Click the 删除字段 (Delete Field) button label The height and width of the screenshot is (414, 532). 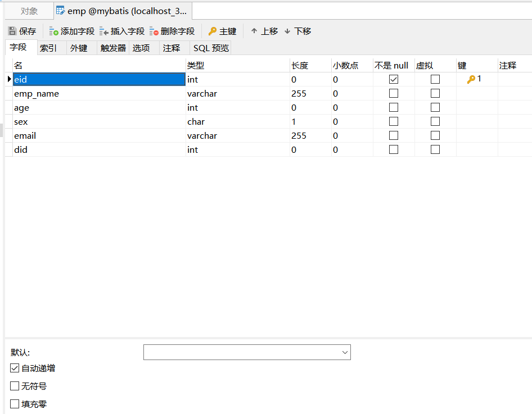[x=178, y=31]
